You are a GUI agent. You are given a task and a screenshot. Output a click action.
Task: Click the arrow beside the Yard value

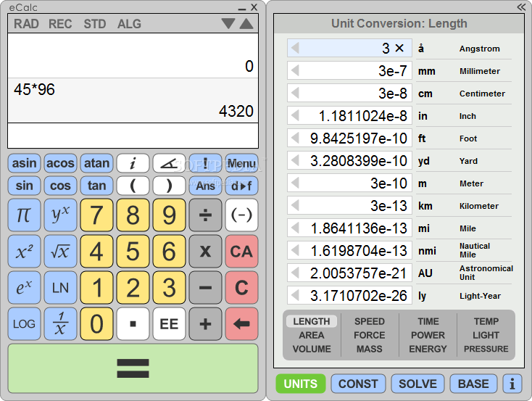(x=295, y=160)
